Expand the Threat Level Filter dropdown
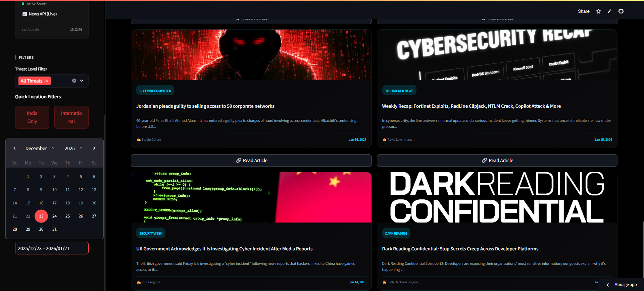The height and width of the screenshot is (291, 644). pos(82,81)
